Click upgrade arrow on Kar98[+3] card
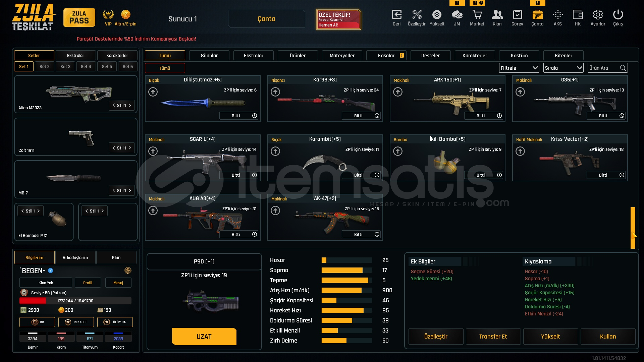 (x=275, y=92)
